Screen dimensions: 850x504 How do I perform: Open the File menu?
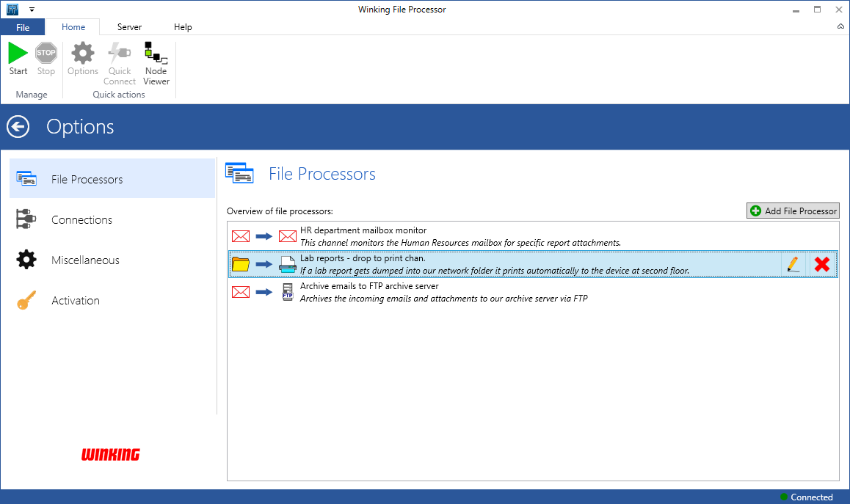coord(23,27)
